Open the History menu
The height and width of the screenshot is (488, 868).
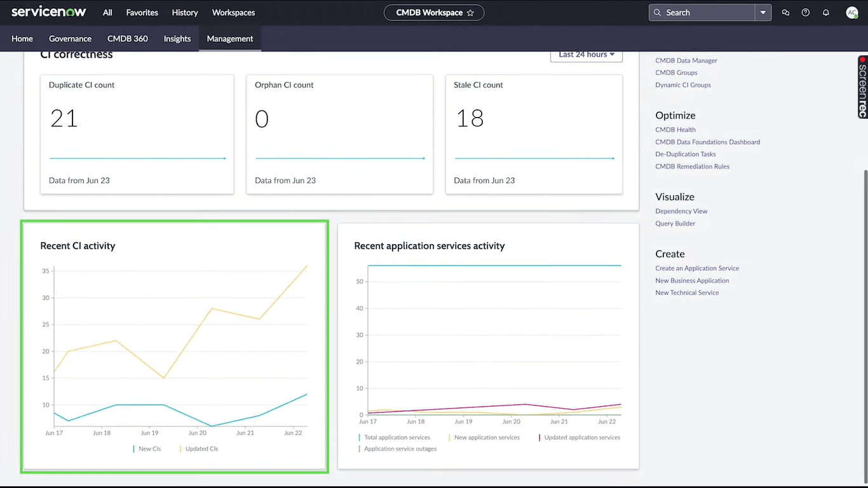tap(184, 12)
